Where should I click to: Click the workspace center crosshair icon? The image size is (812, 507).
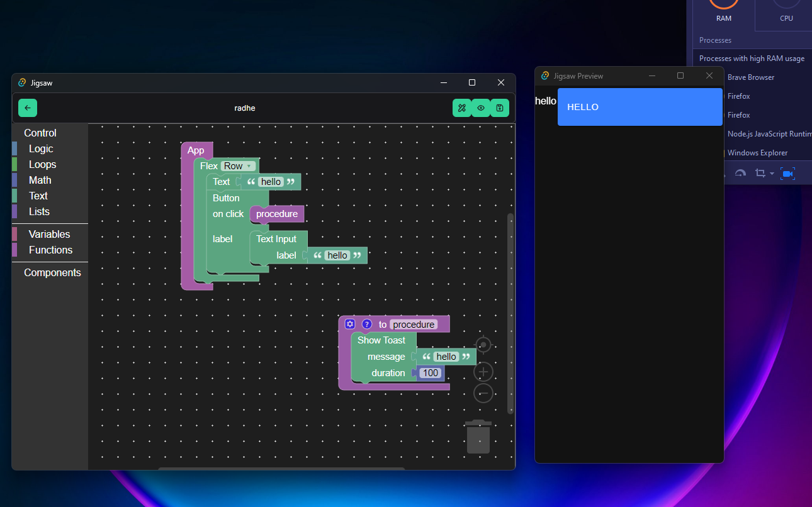pyautogui.click(x=483, y=345)
